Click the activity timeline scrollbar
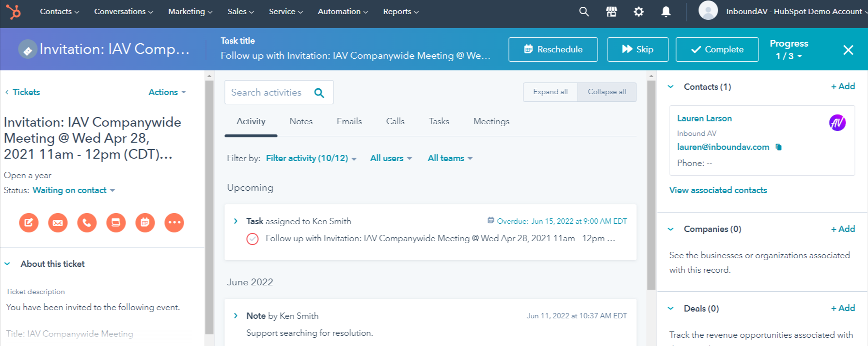868x346 pixels. point(651,185)
